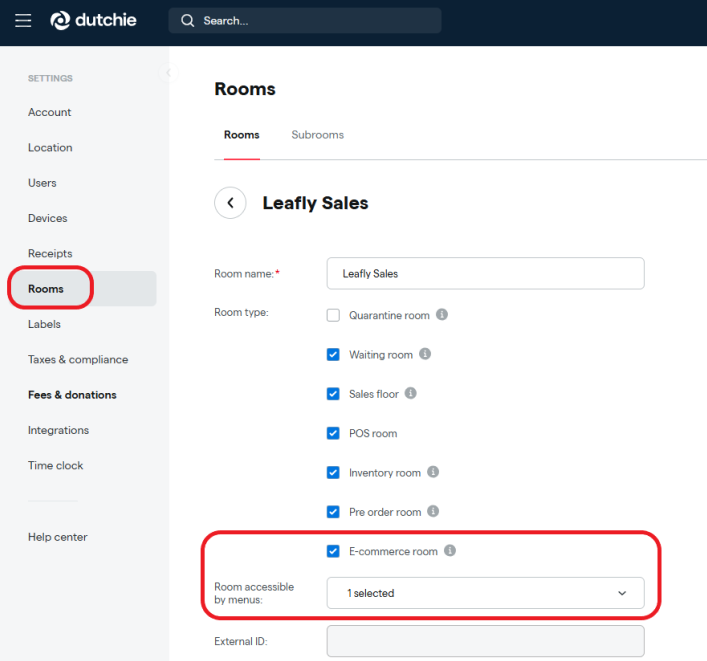This screenshot has width=707, height=661.
Task: Click the Room type label
Action: (241, 312)
